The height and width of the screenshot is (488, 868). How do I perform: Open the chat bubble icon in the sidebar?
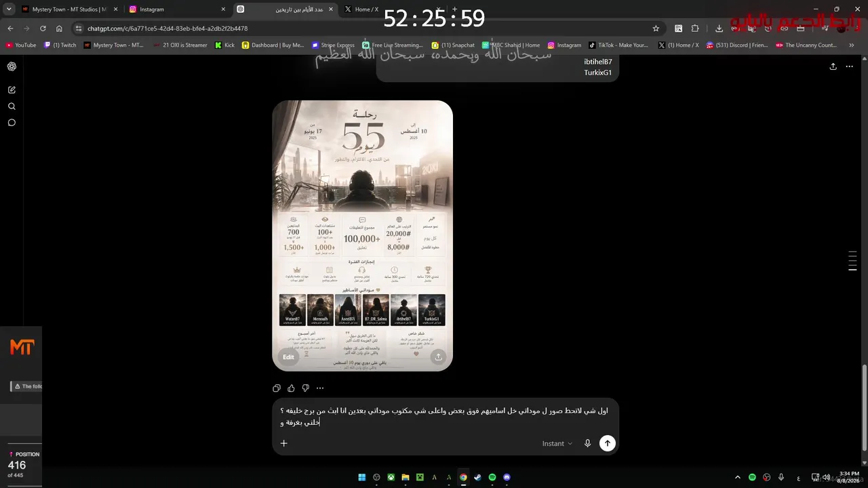(x=12, y=123)
